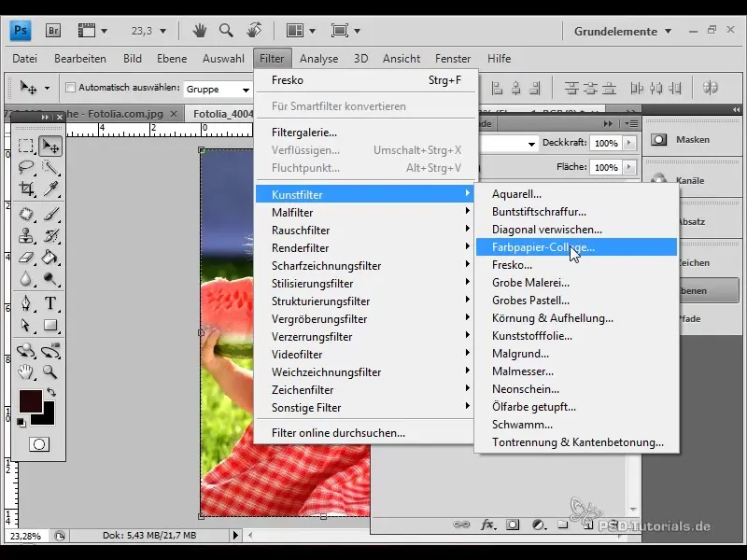747x560 pixels.
Task: Select the Eyedropper tool
Action: click(50, 189)
